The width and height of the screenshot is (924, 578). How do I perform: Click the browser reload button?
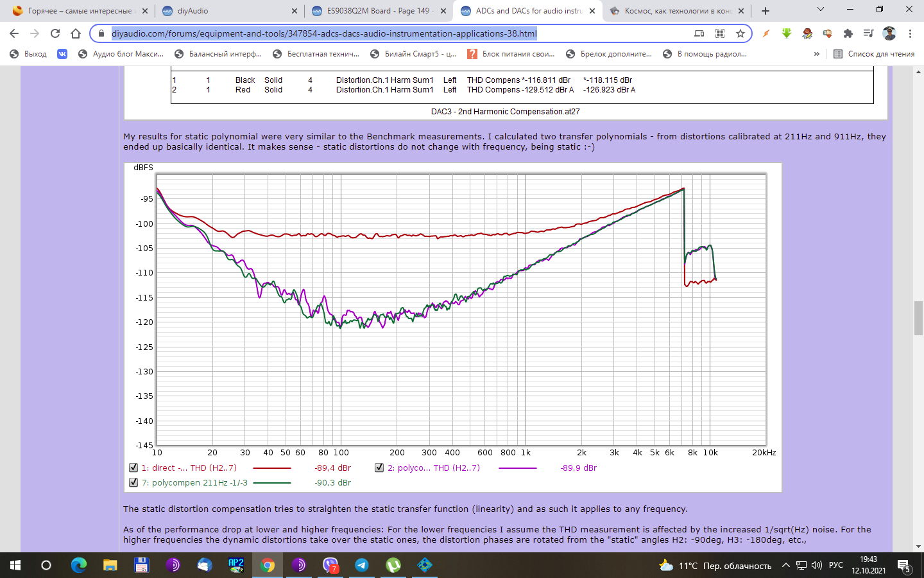55,33
